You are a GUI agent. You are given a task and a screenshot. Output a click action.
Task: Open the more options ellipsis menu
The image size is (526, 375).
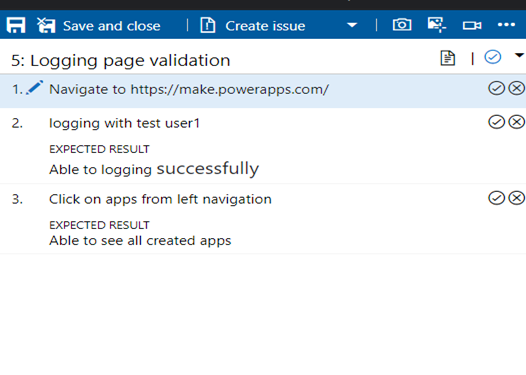pos(506,24)
